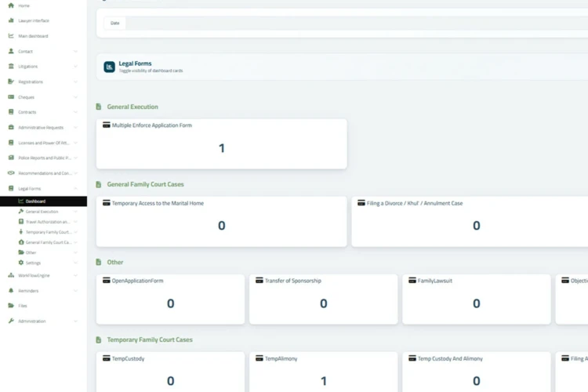588x392 pixels.
Task: Click the Lawyer interface chart icon
Action: [11, 20]
